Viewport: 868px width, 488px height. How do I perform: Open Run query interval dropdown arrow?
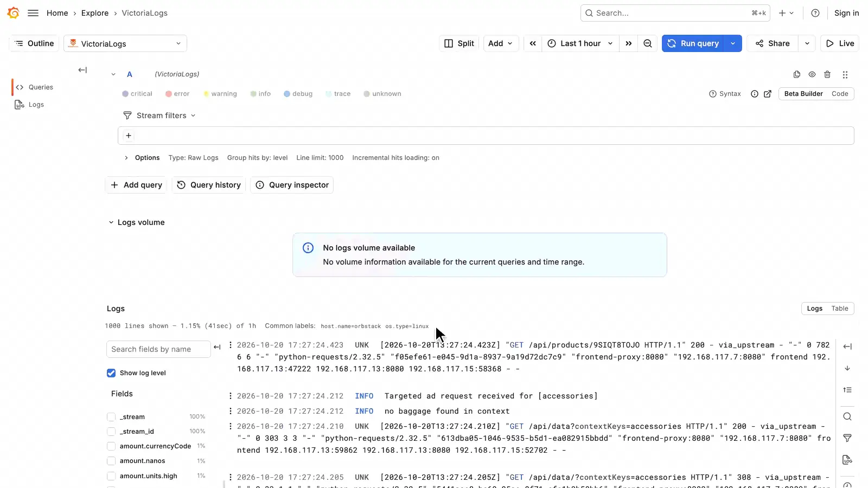tap(733, 43)
